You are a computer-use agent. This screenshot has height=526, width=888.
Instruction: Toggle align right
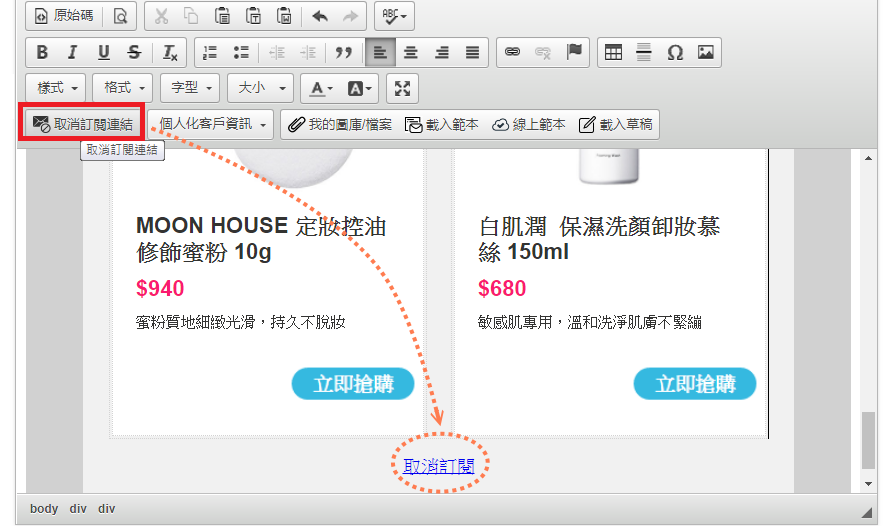coord(442,53)
